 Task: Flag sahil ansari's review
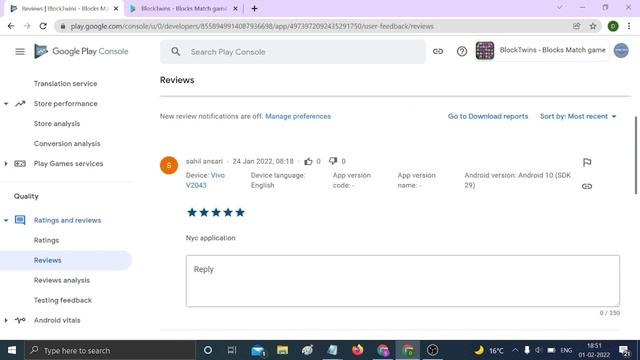[587, 162]
